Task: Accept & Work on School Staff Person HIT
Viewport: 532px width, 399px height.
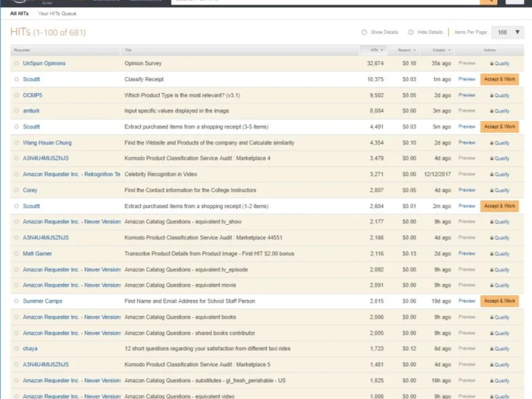Action: pyautogui.click(x=500, y=301)
